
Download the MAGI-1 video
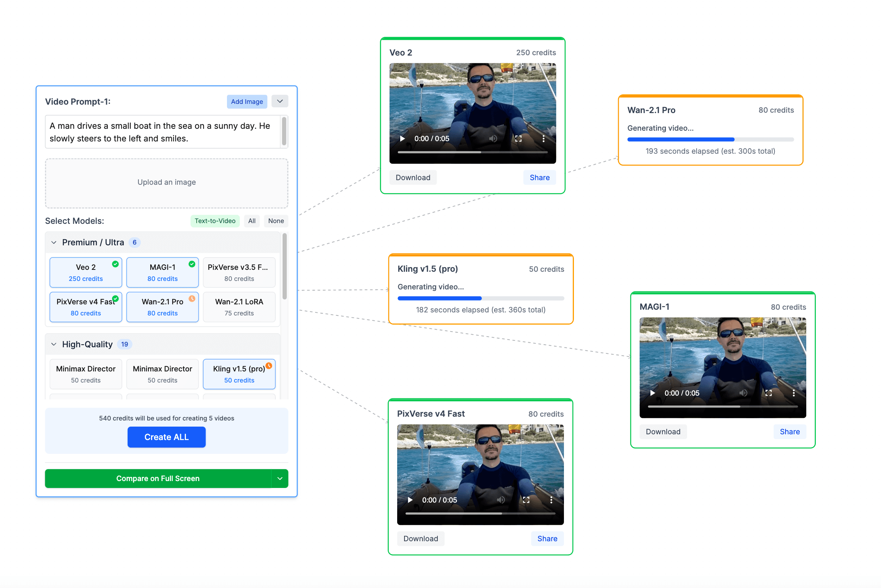click(663, 432)
